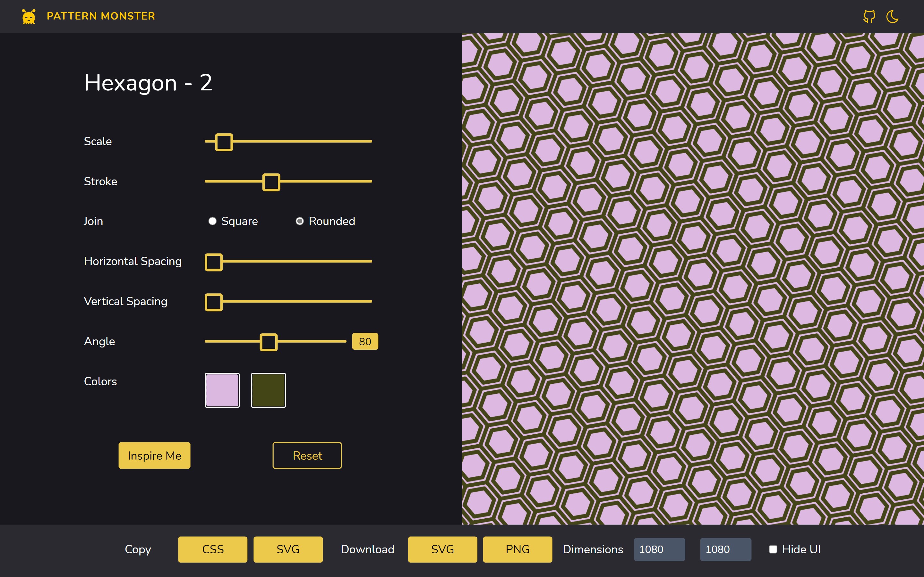Open the dark olive color swatch
This screenshot has width=924, height=577.
268,390
